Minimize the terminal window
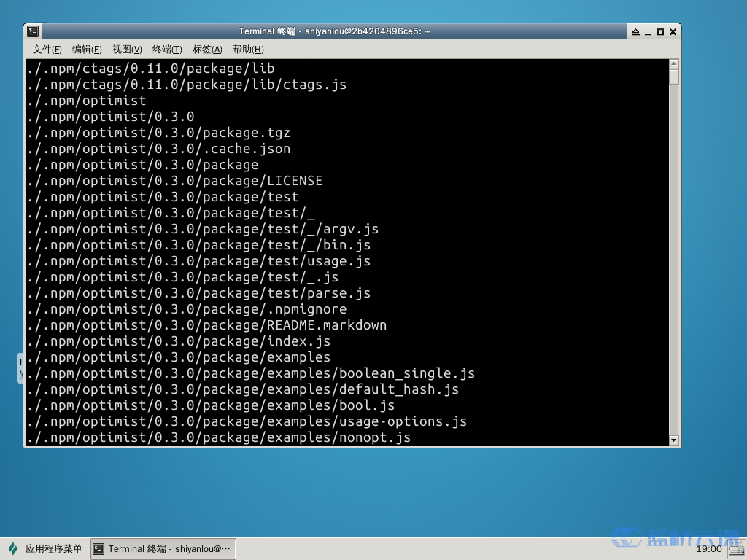The height and width of the screenshot is (560, 747). click(648, 32)
